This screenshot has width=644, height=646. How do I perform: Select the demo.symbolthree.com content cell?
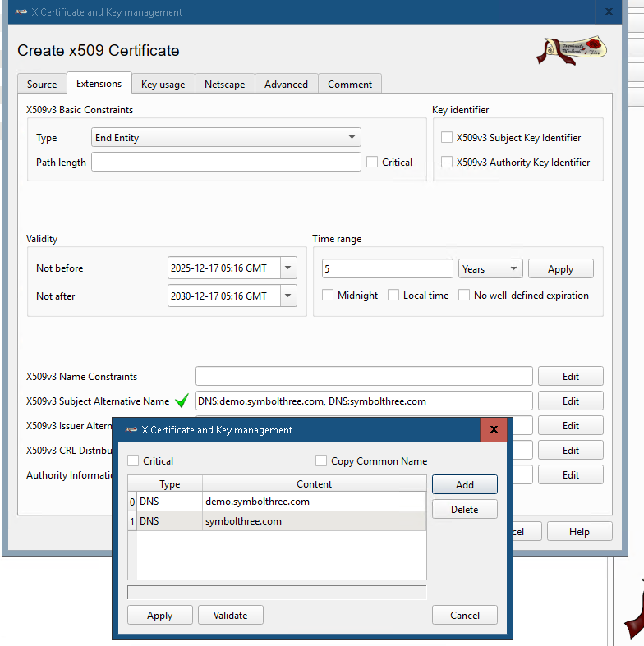314,502
